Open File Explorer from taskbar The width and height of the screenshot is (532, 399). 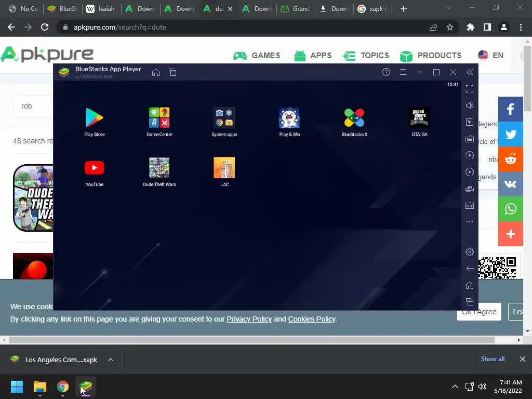point(39,387)
